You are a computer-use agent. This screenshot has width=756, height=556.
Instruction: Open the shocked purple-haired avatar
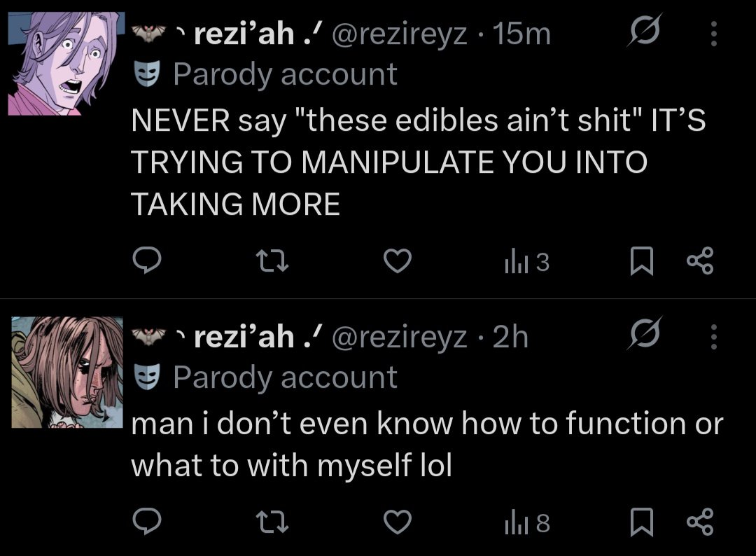click(65, 64)
